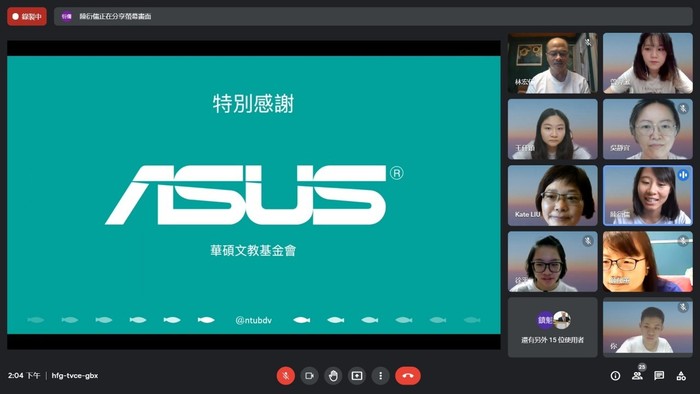Viewport: 700px width, 394px height.
Task: Click the presenter avatar in sharing banner
Action: [67, 17]
